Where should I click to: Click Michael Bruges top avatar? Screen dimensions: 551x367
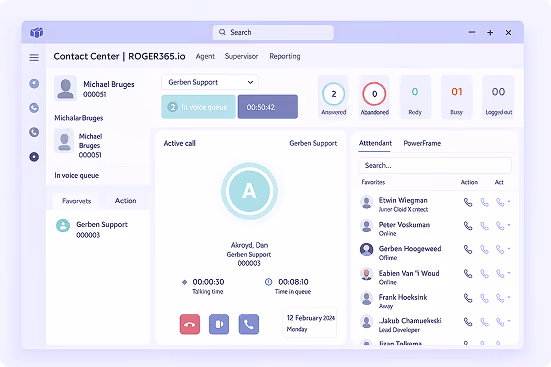[65, 88]
